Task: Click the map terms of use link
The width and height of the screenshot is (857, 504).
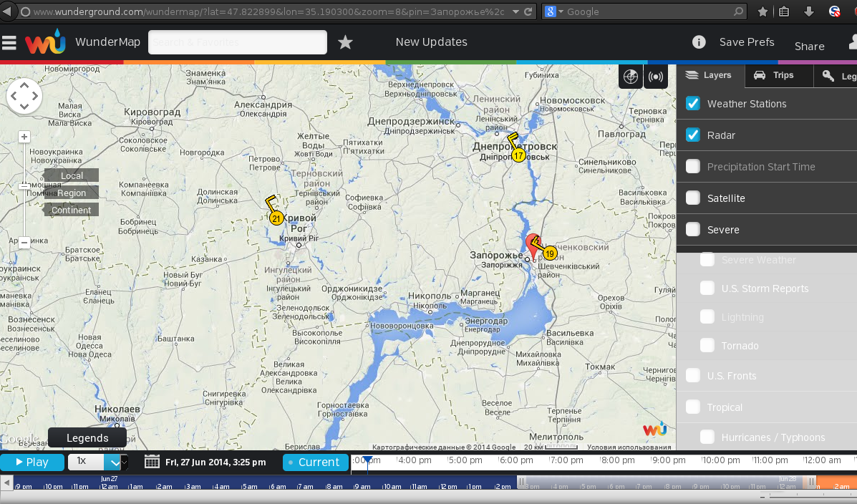Action: coord(629,447)
